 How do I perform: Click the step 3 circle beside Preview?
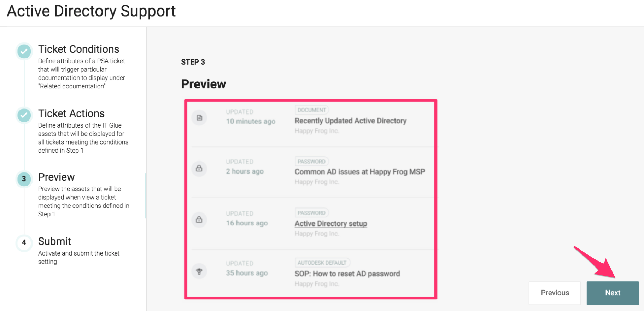23,179
